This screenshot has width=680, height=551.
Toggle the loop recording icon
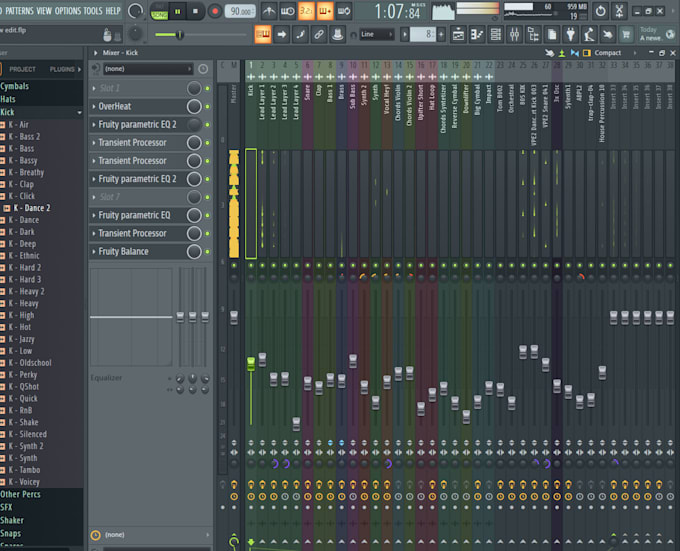344,11
